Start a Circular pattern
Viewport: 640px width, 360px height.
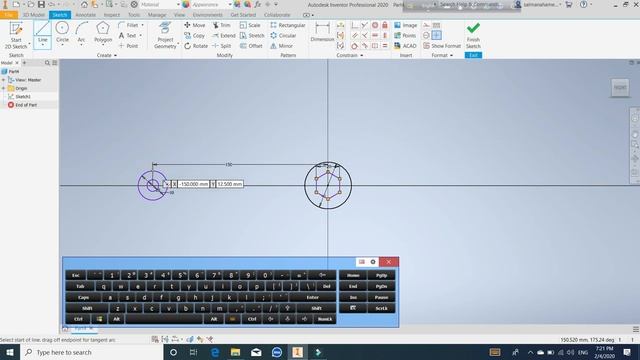pyautogui.click(x=283, y=36)
